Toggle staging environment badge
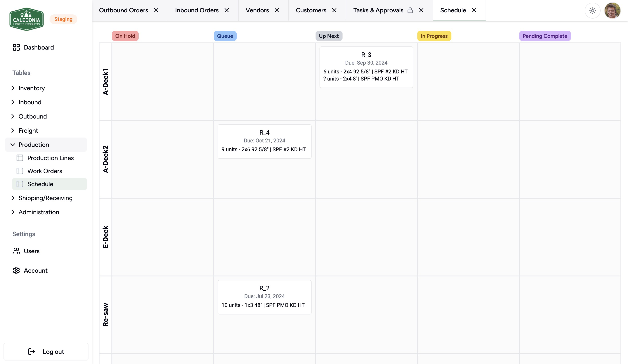 point(63,19)
